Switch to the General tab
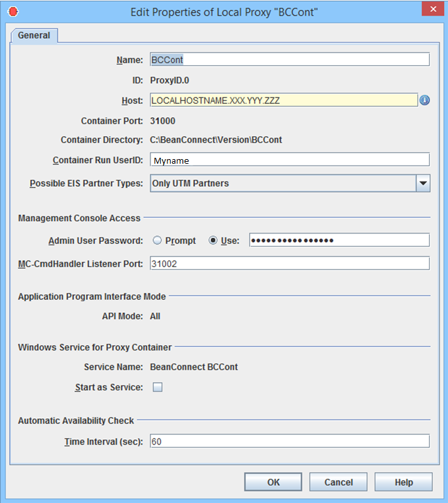 click(34, 36)
